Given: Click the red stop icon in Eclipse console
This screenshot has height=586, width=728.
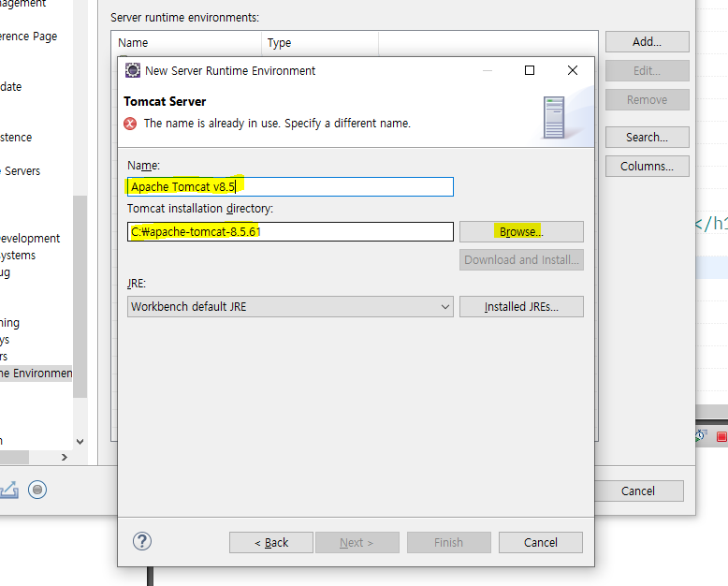Looking at the screenshot, I should [x=721, y=436].
